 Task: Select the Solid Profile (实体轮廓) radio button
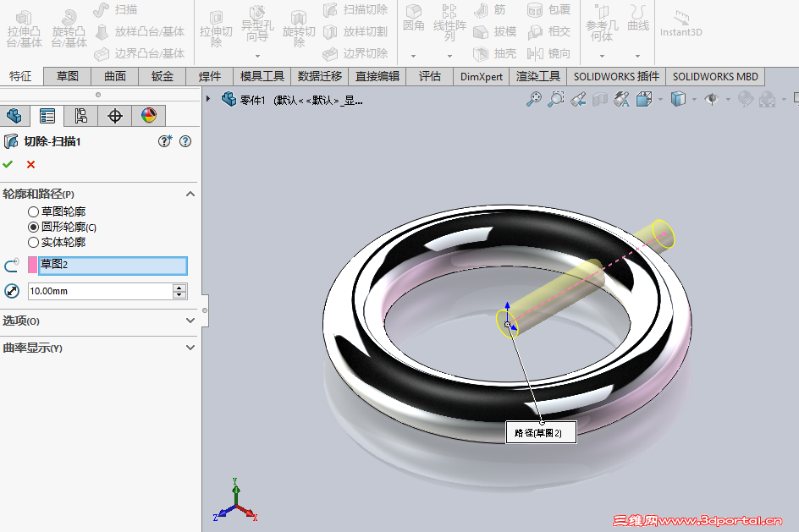click(33, 242)
